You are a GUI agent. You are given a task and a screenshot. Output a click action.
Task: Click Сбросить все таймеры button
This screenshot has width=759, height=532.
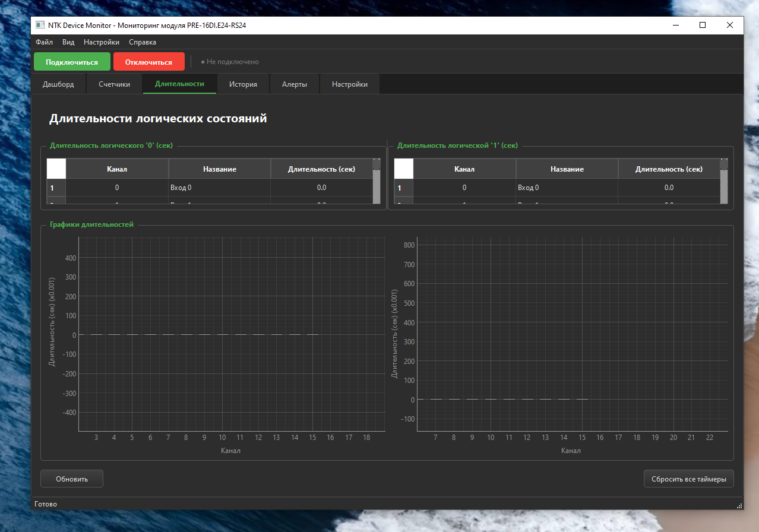click(x=688, y=479)
